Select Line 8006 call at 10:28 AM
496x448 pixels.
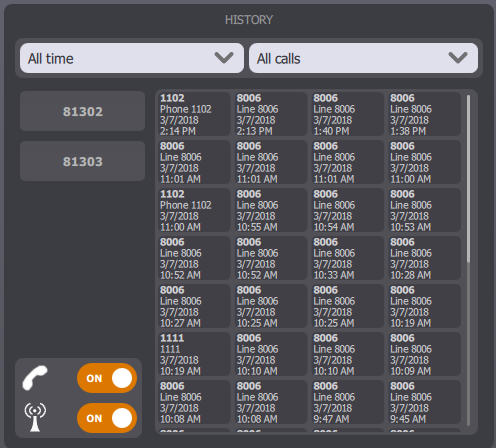tap(424, 258)
